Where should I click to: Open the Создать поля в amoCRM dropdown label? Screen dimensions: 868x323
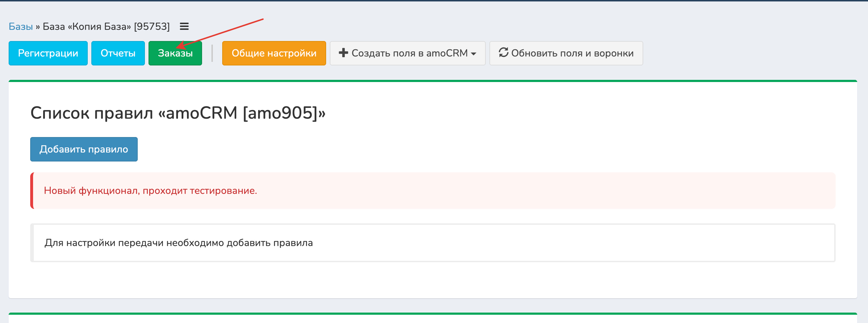(x=409, y=53)
